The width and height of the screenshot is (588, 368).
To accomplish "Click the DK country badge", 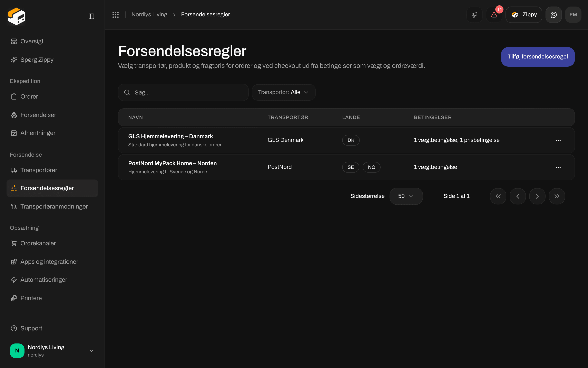I will tap(351, 140).
